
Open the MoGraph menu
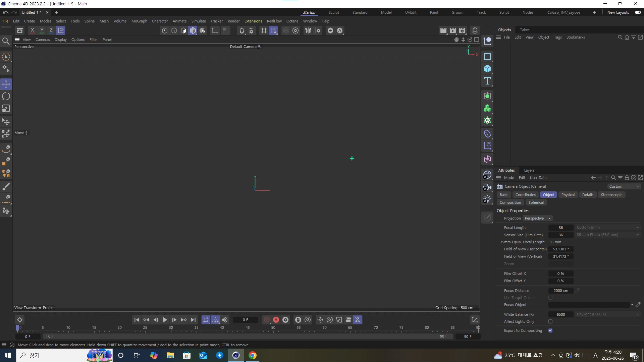(x=139, y=21)
